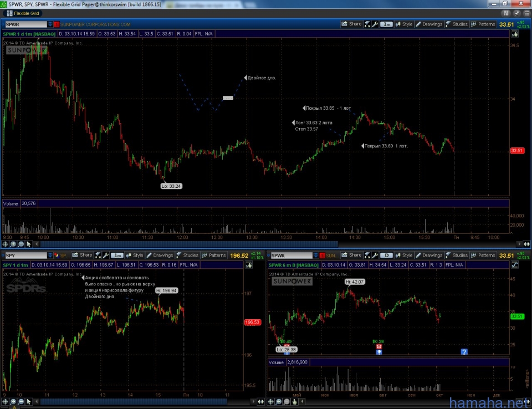This screenshot has width=532, height=409.
Task: Open the Style menu on the SPY chart
Action: (135, 255)
